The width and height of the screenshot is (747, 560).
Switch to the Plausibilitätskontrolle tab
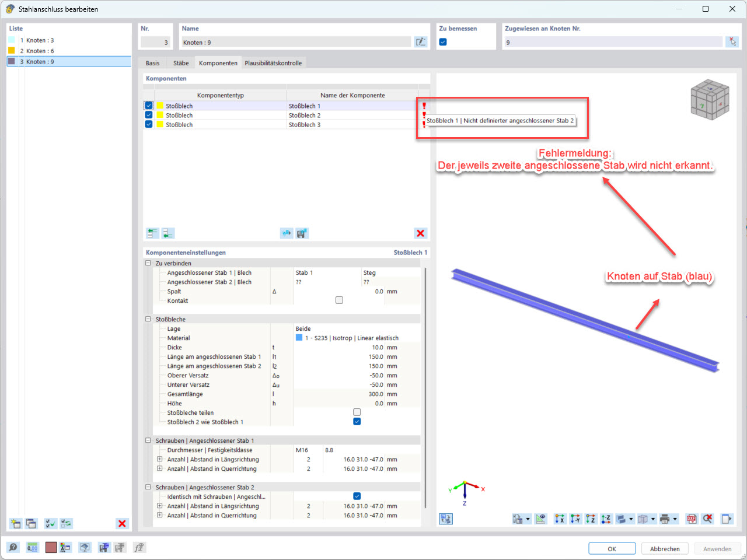pos(273,62)
